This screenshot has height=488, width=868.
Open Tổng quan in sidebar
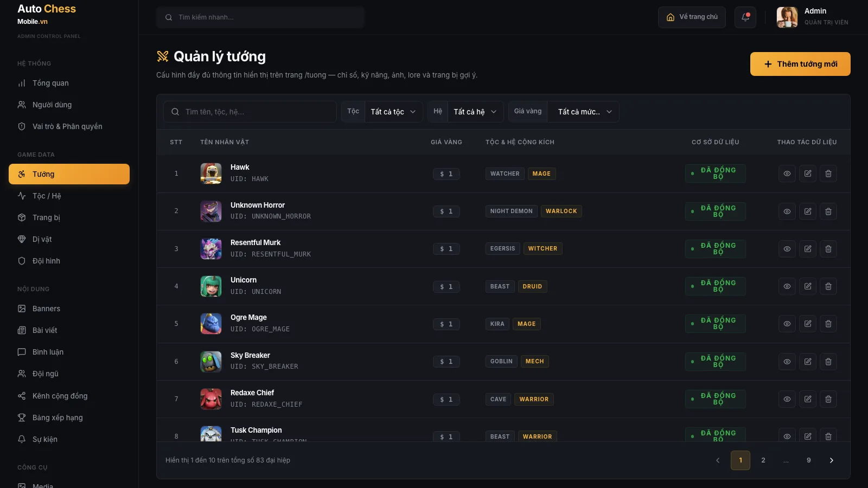69,83
